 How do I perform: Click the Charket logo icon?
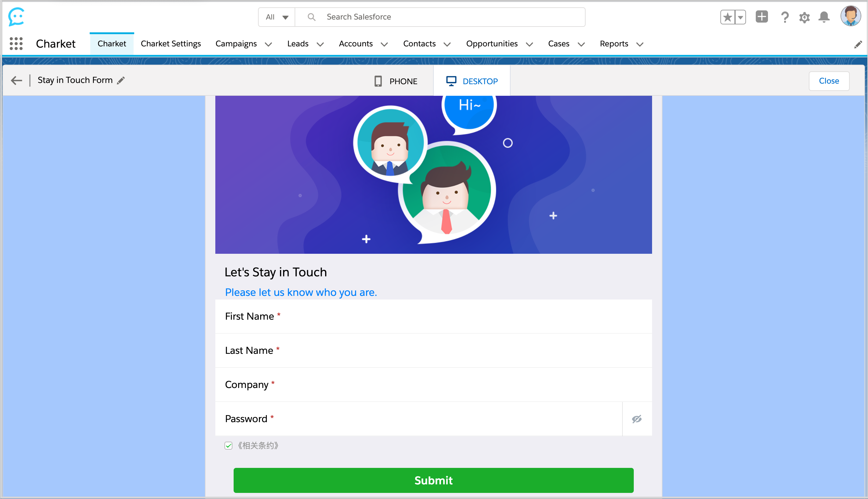click(x=16, y=16)
